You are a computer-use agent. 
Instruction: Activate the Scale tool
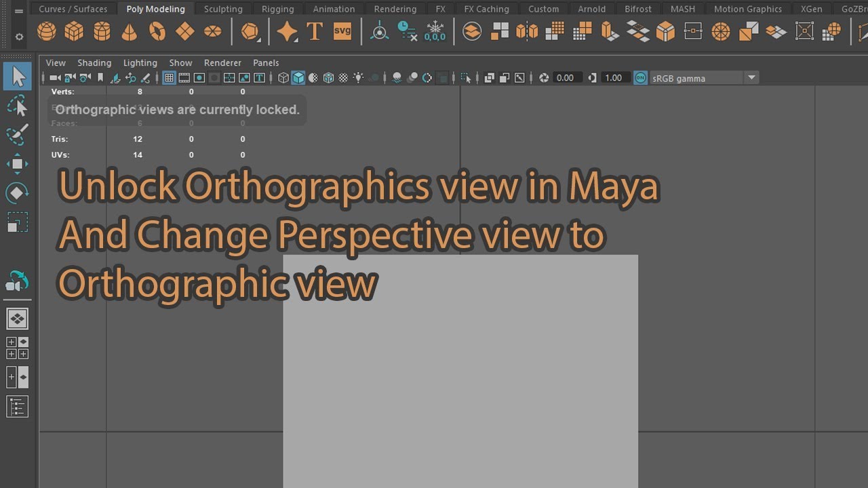[x=18, y=222]
